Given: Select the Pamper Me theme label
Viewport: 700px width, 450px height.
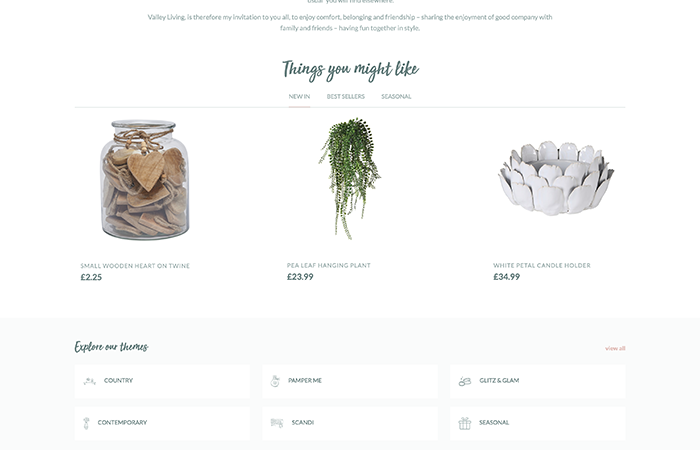Looking at the screenshot, I should click(305, 380).
